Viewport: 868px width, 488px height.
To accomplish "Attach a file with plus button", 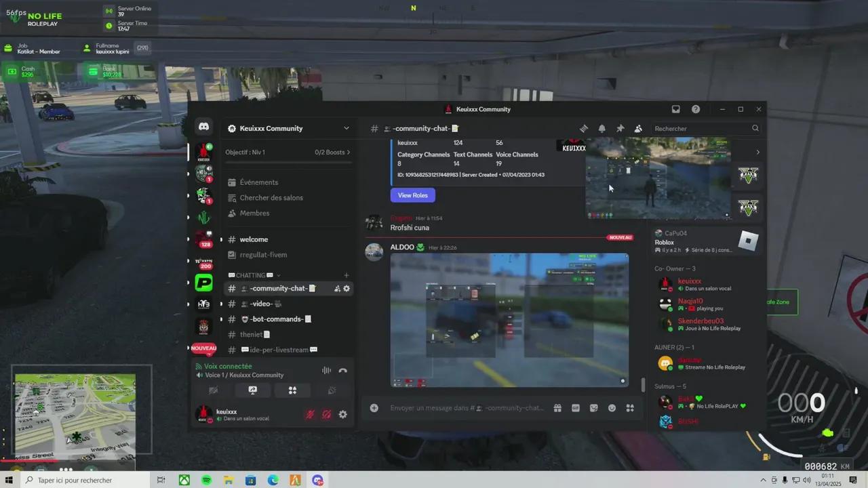I will tap(374, 408).
